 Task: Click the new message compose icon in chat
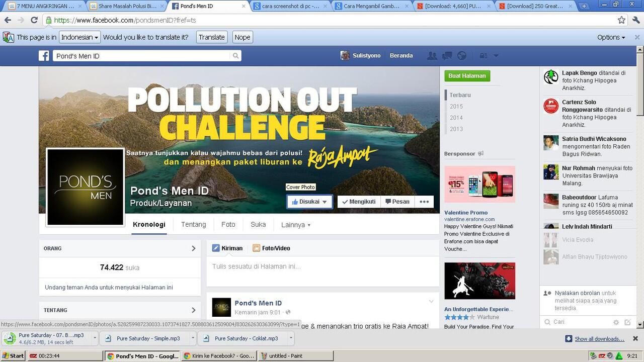click(627, 322)
